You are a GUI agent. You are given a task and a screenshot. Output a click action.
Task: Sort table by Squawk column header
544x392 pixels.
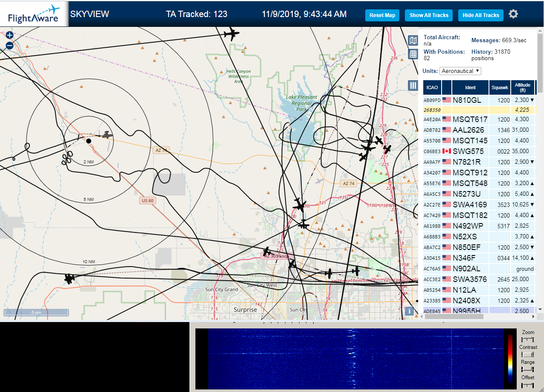[500, 87]
